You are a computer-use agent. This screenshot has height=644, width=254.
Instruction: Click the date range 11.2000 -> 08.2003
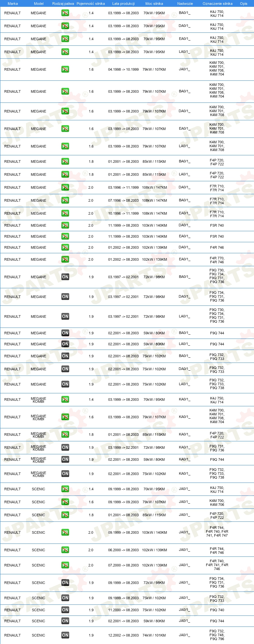(x=123, y=610)
